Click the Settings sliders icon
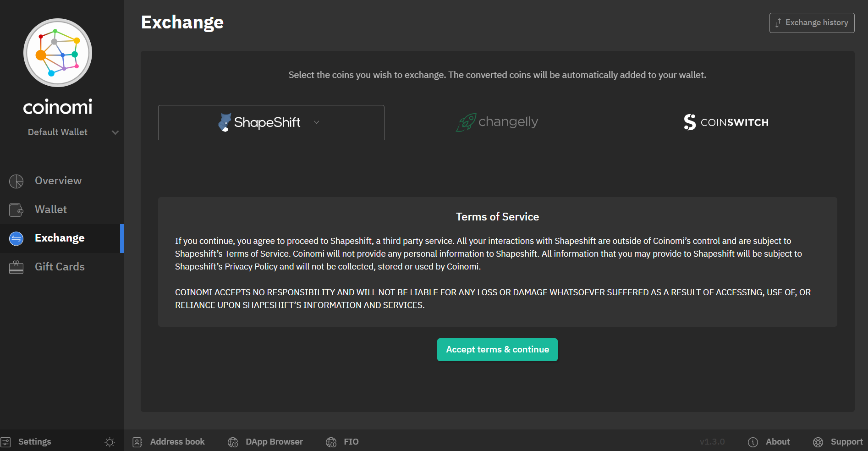This screenshot has height=451, width=868. pos(5,442)
